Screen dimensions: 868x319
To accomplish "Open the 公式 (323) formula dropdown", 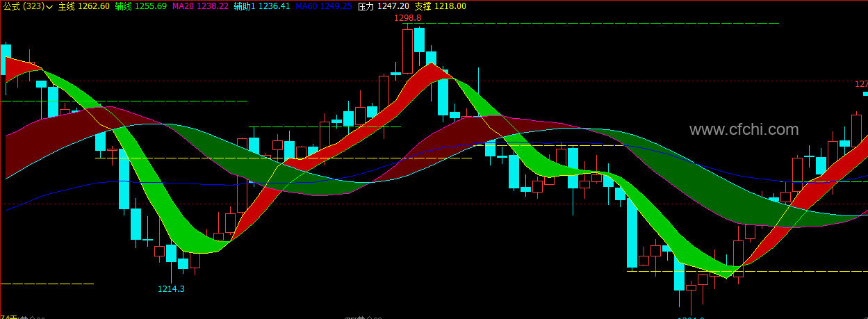I will point(28,6).
